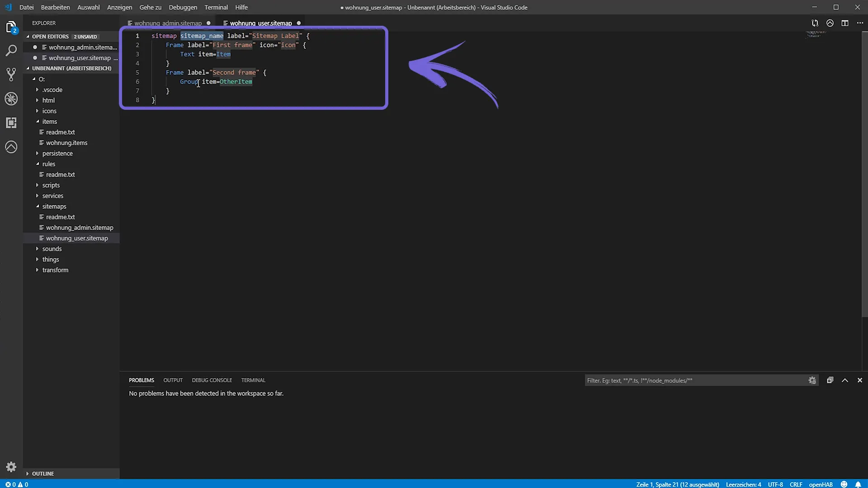The image size is (868, 488).
Task: Switch to the wohnung_admin.sitemap editor tab
Action: coord(168,23)
